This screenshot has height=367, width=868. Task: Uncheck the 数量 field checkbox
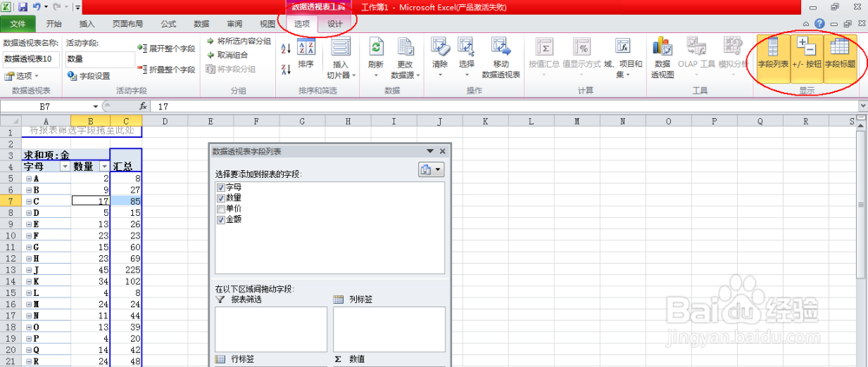click(220, 198)
